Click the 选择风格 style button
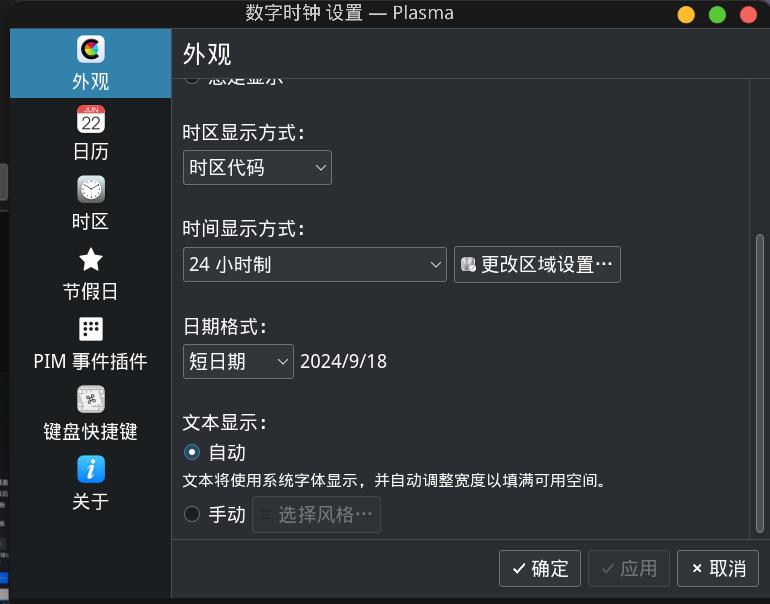The image size is (770, 604). [316, 515]
